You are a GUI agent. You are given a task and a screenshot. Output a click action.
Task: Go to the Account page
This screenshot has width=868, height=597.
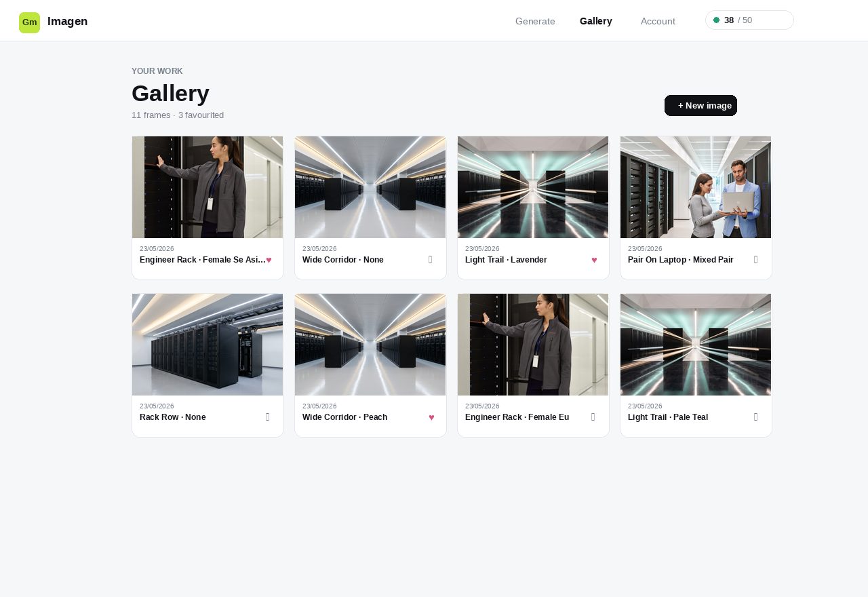(x=658, y=21)
